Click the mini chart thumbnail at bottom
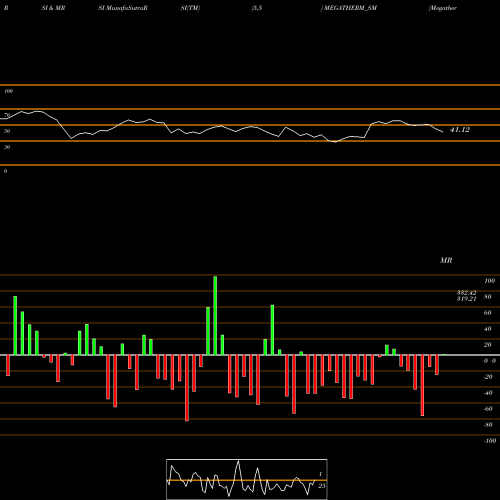500x500 pixels. pos(247,479)
